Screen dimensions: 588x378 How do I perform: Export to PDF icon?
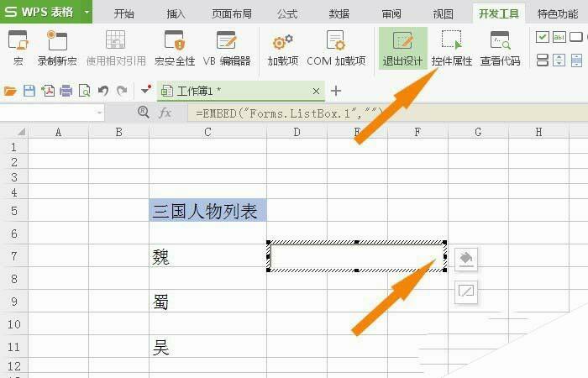[48, 91]
